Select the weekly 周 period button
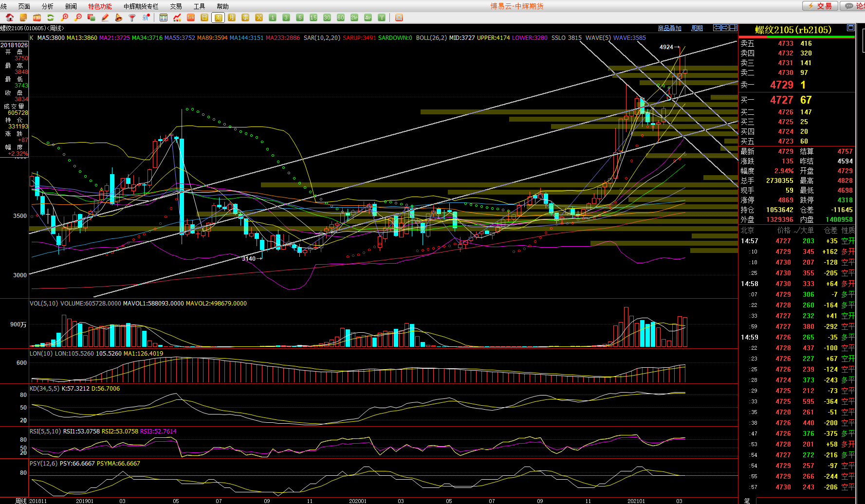This screenshot has width=865, height=504. [x=218, y=18]
